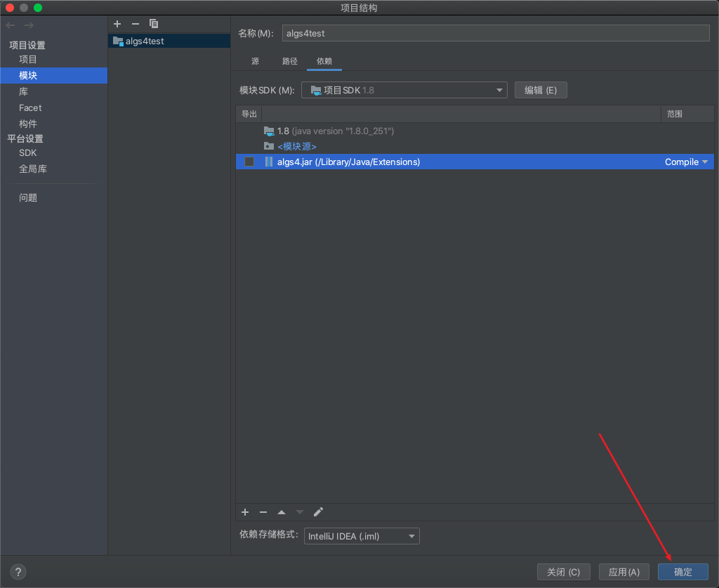Toggle export checkbox for algs4.jar
Screen dimensions: 719x588
249,162
